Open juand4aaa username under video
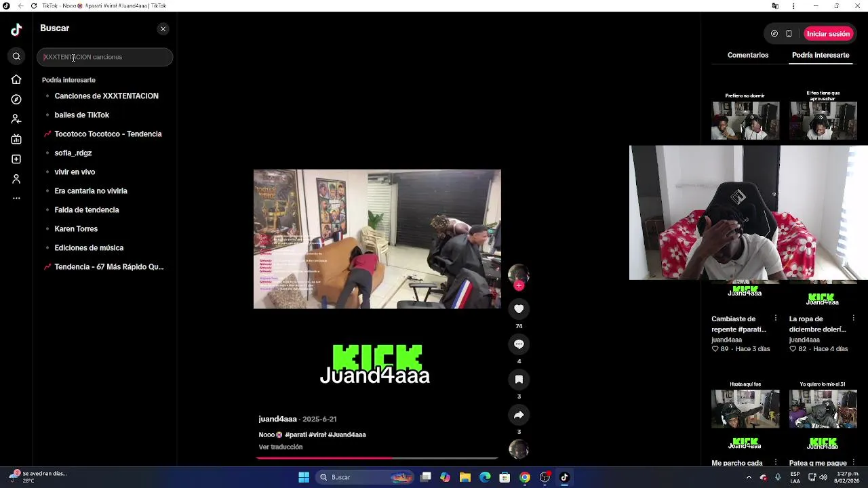Screen dimensions: 868x488 pos(277,419)
